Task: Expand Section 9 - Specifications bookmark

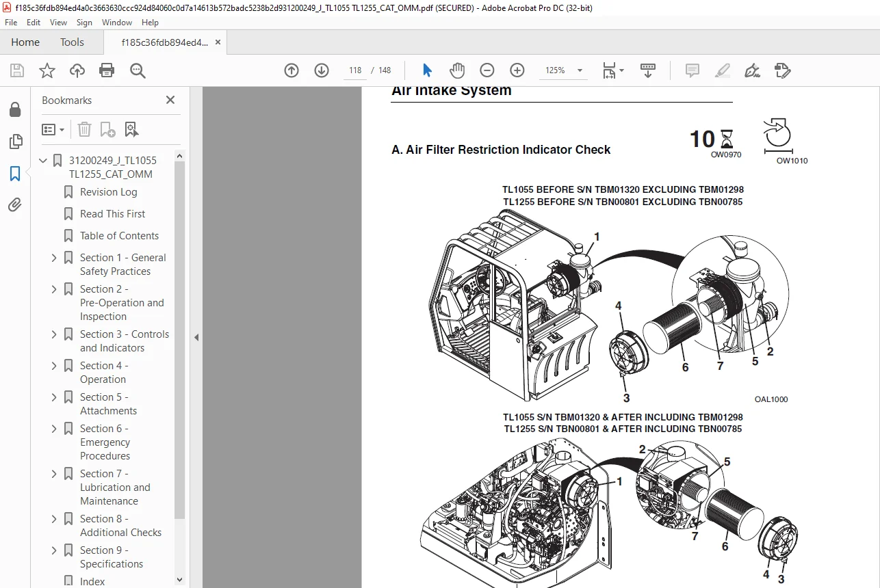Action: tap(54, 550)
